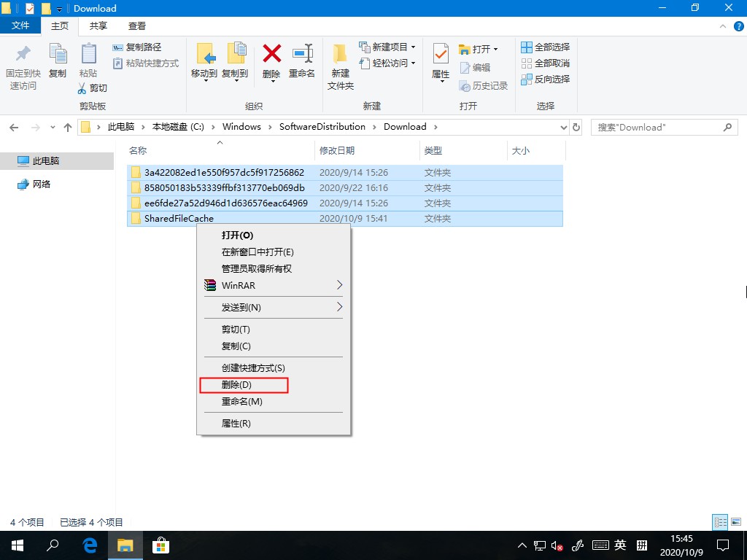
Task: Refresh the folder with the address bar icon
Action: 576,126
